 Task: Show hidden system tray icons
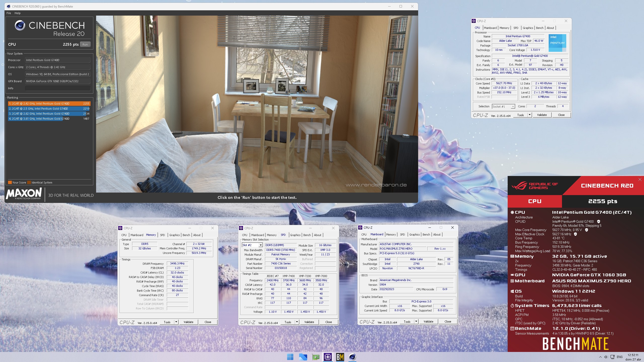point(600,357)
